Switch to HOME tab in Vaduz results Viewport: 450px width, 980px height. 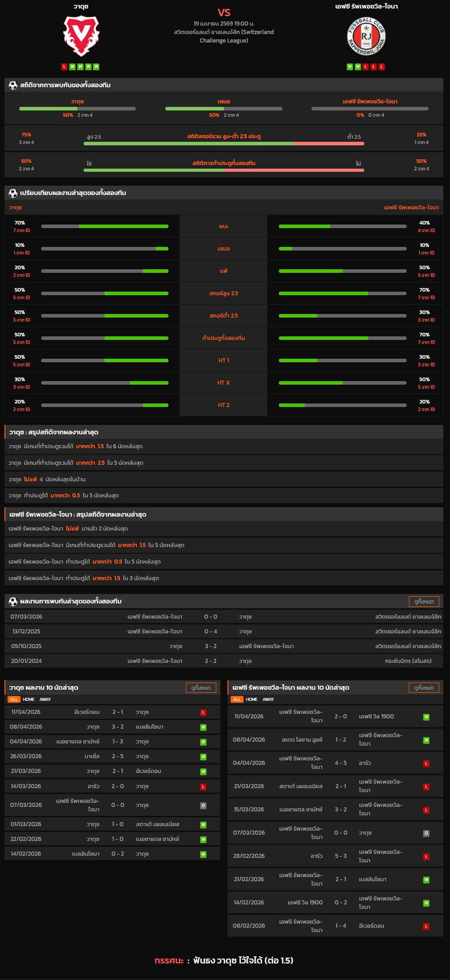point(29,700)
